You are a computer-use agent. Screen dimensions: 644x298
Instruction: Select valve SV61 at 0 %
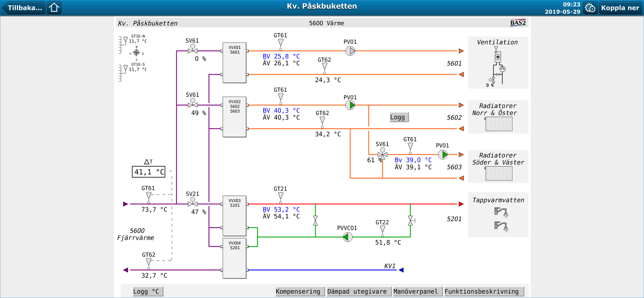(192, 49)
